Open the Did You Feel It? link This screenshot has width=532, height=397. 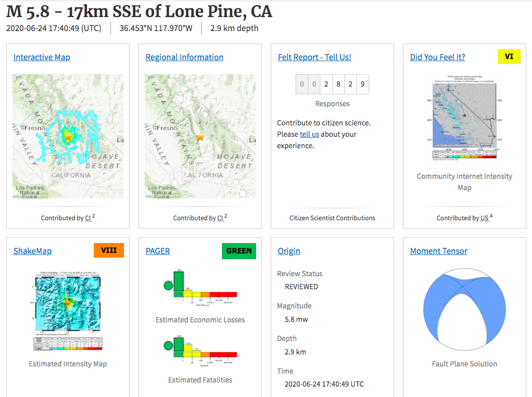437,58
